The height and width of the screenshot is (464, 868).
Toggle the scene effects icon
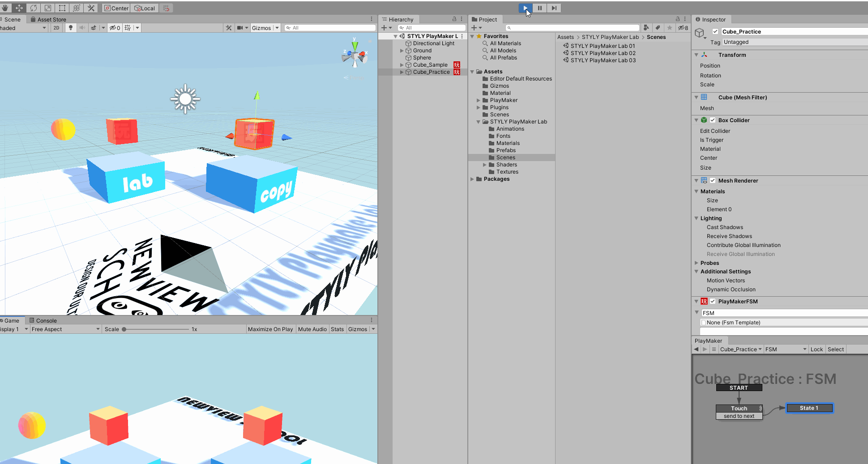tap(94, 28)
